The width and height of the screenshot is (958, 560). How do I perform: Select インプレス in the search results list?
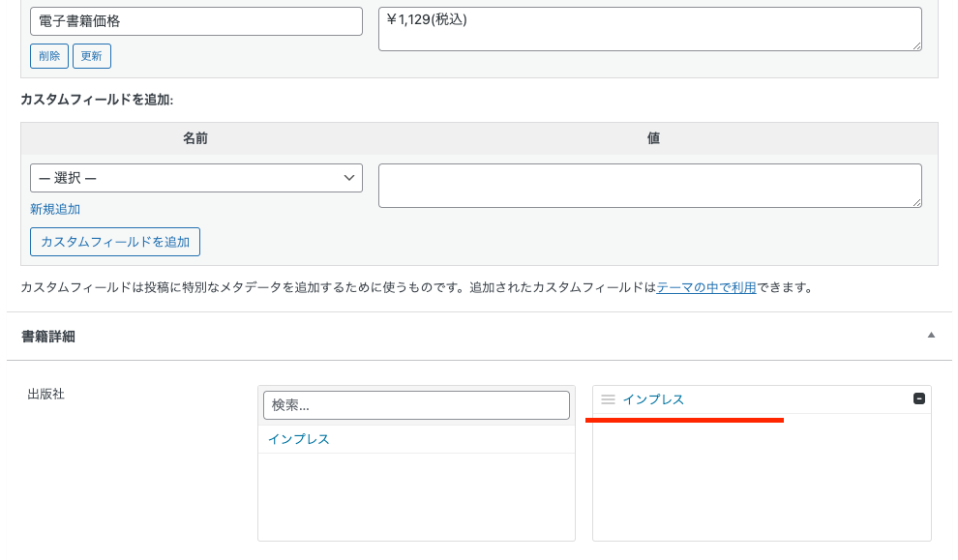[299, 439]
